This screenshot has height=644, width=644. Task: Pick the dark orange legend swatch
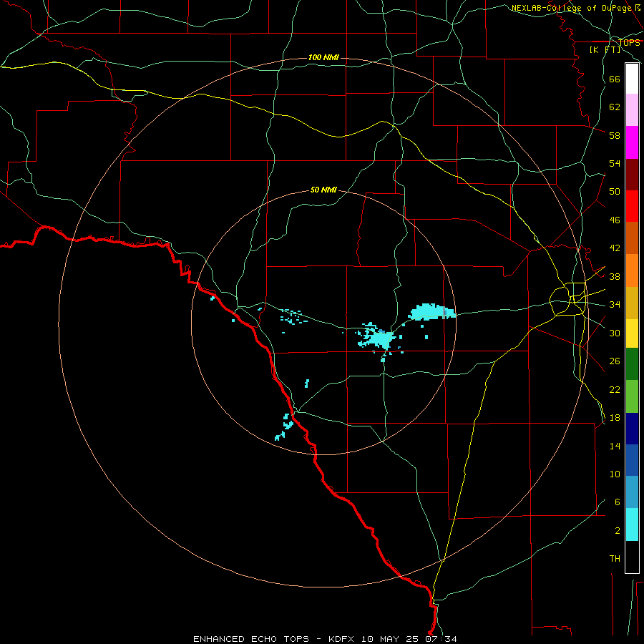point(632,238)
